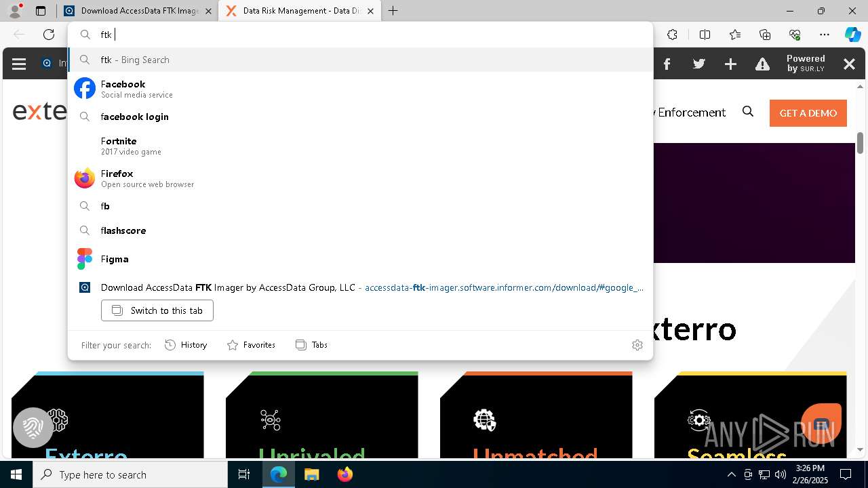Screen dimensions: 868x488
Task: Open address bar search settings gear
Action: click(x=637, y=345)
